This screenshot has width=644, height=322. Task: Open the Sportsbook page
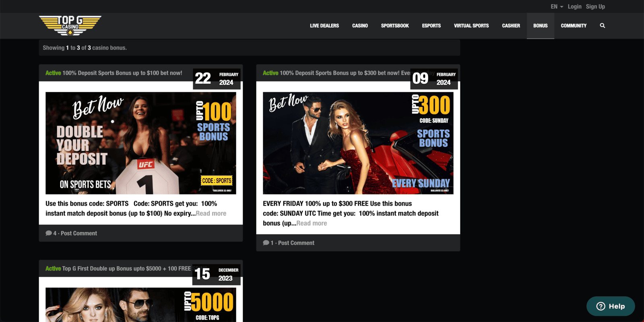[394, 26]
